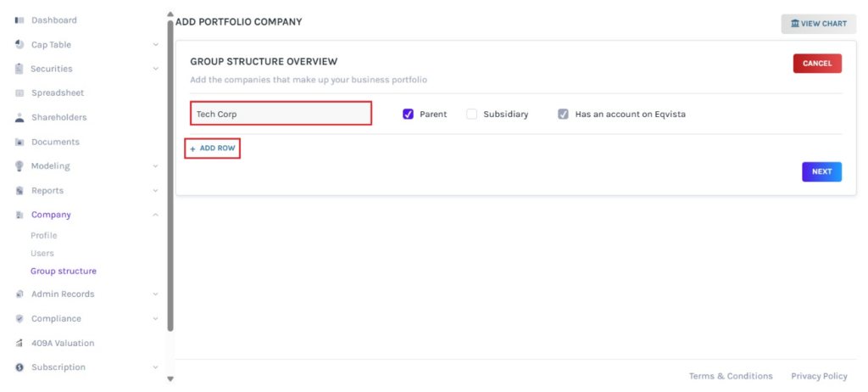868x392 pixels.
Task: Click the 409A Valuation scale icon
Action: [x=19, y=344]
